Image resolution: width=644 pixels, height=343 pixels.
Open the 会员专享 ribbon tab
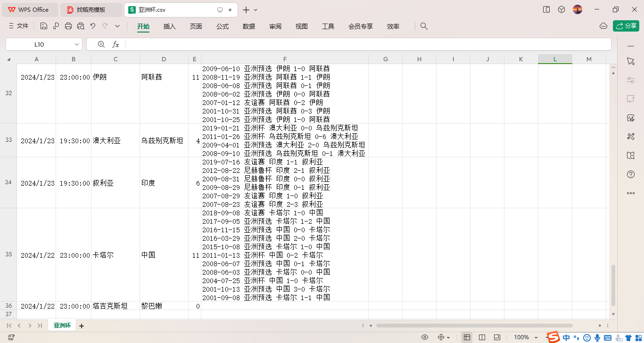(361, 26)
